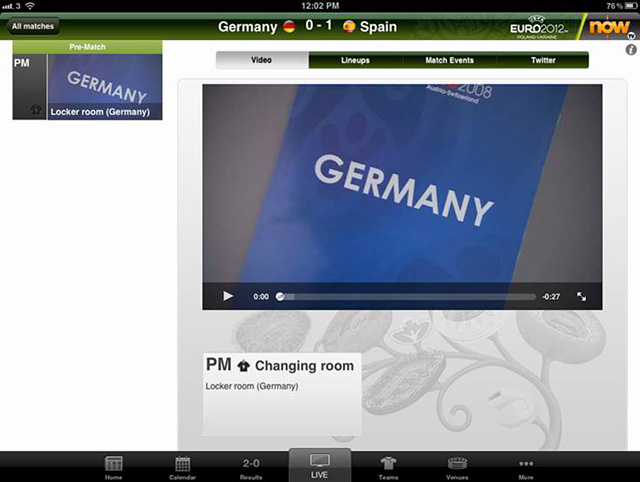Click the Spain flag icon
Screen dimensions: 640x482
click(x=349, y=27)
